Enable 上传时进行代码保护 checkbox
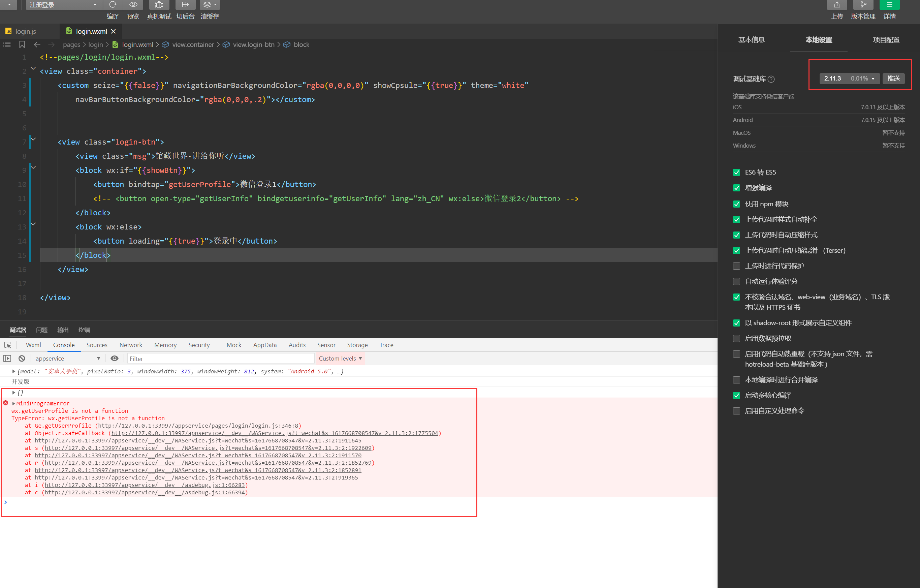The height and width of the screenshot is (588, 920). coord(736,266)
